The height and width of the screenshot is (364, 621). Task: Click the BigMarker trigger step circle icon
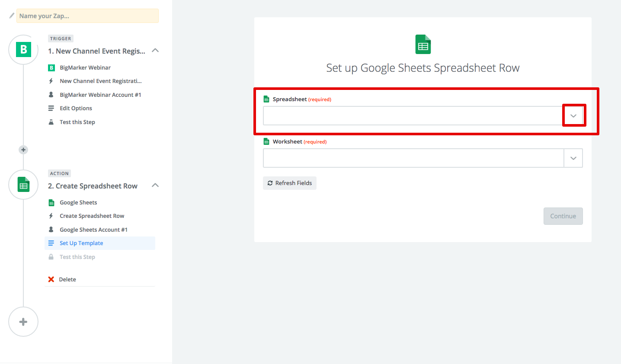pos(23,50)
